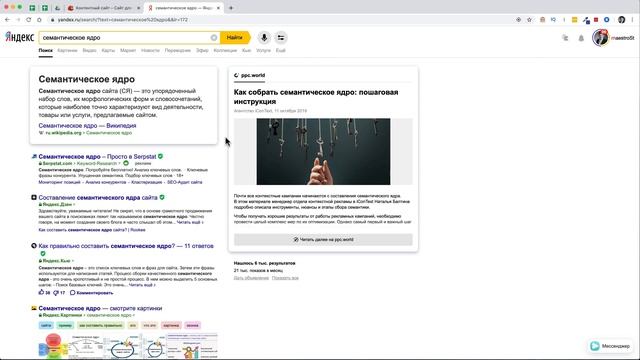Open the Messenger widget
The width and height of the screenshot is (640, 360).
(x=610, y=346)
